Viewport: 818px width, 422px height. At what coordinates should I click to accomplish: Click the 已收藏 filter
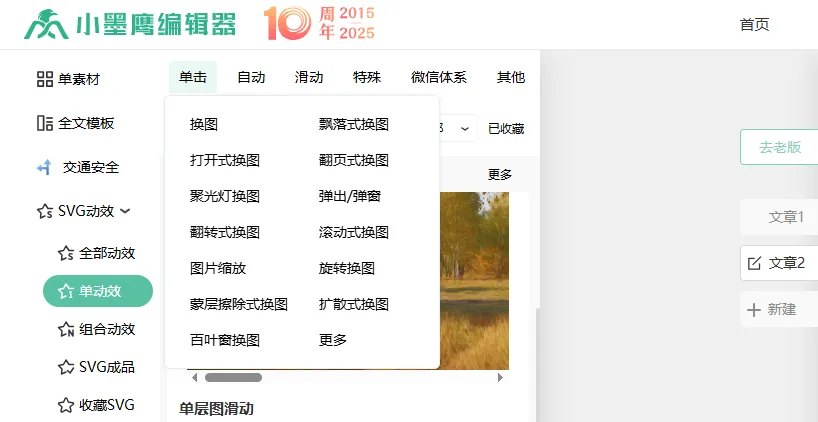(506, 129)
